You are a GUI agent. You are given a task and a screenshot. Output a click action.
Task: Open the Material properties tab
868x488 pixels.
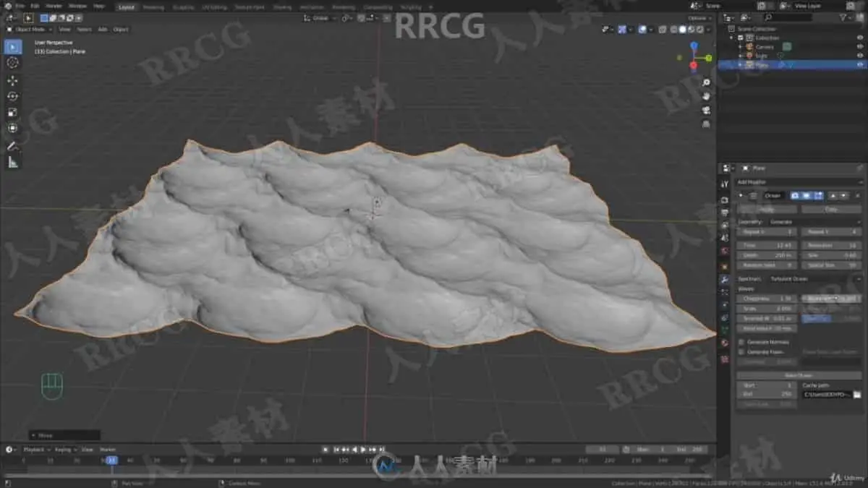click(724, 344)
